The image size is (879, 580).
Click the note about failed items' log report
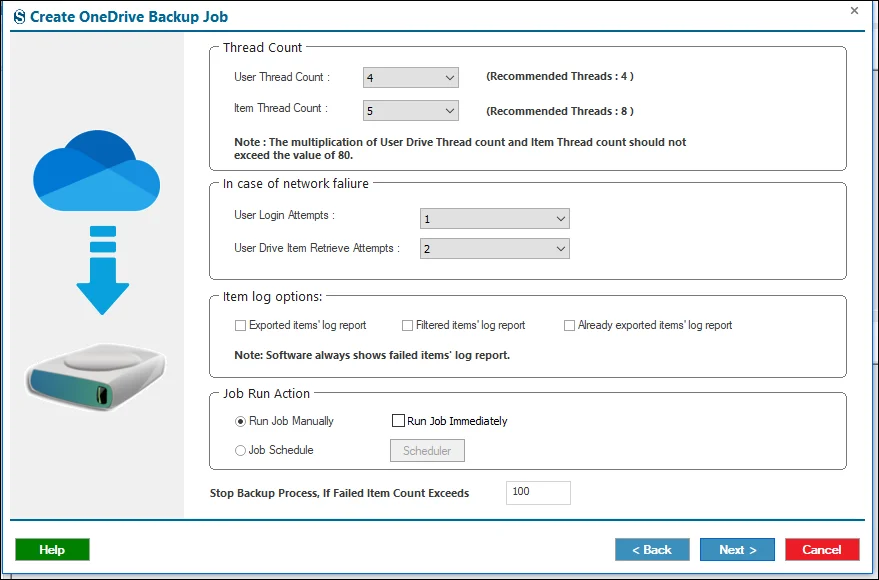tap(372, 355)
